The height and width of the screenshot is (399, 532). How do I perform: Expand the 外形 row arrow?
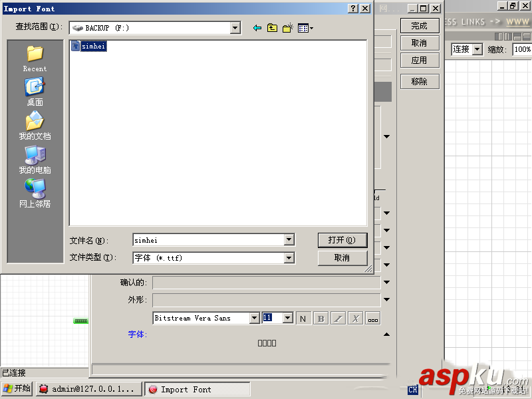(387, 300)
